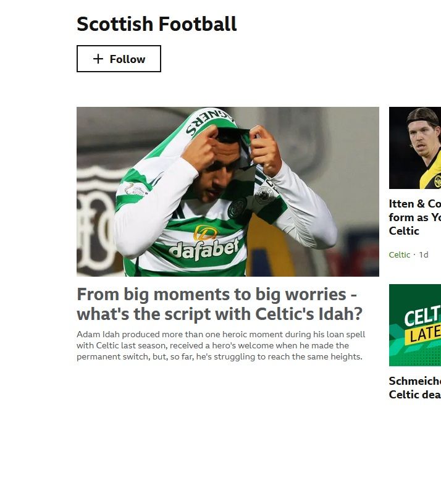Follow the Scottish Football topic
Image resolution: width=441 pixels, height=504 pixels.
tap(119, 59)
